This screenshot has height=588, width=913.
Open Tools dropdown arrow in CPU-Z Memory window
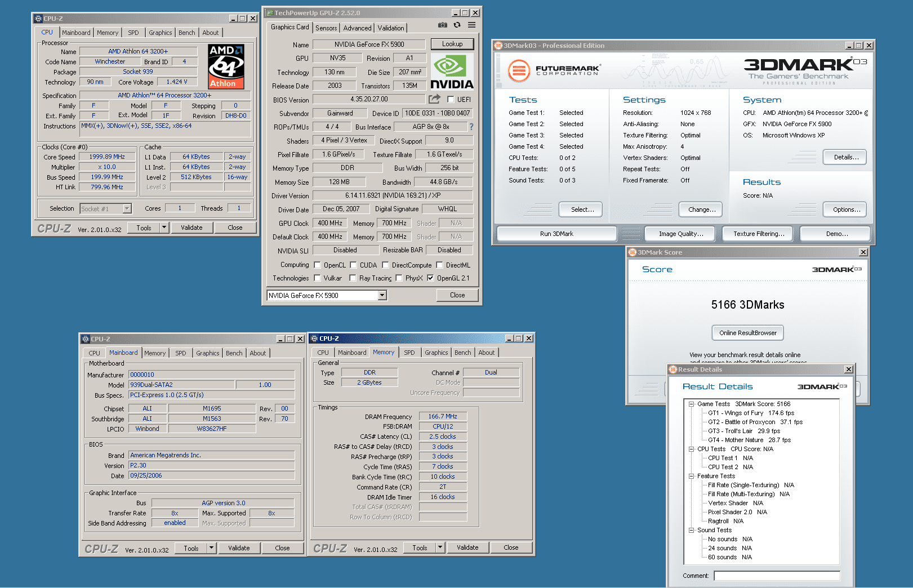click(440, 547)
